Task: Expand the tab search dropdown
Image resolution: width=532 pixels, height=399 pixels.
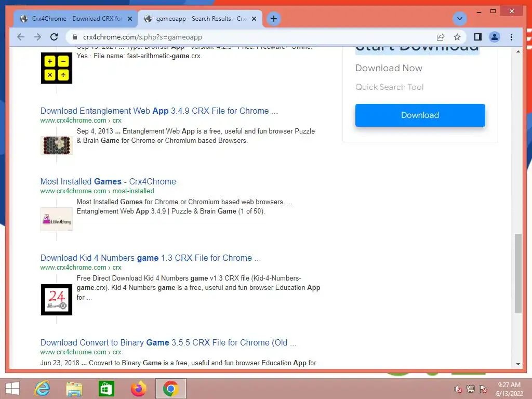Action: [x=460, y=19]
